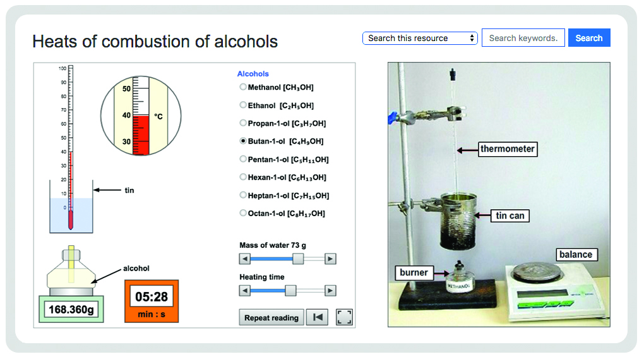
Task: Focus the Search keywords input field
Action: (x=523, y=38)
